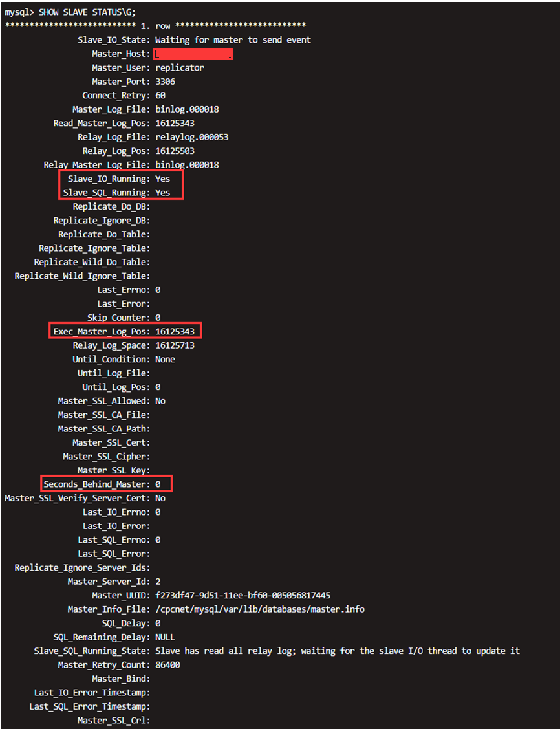
Task: Select the Master_User value replicator
Action: (180, 68)
